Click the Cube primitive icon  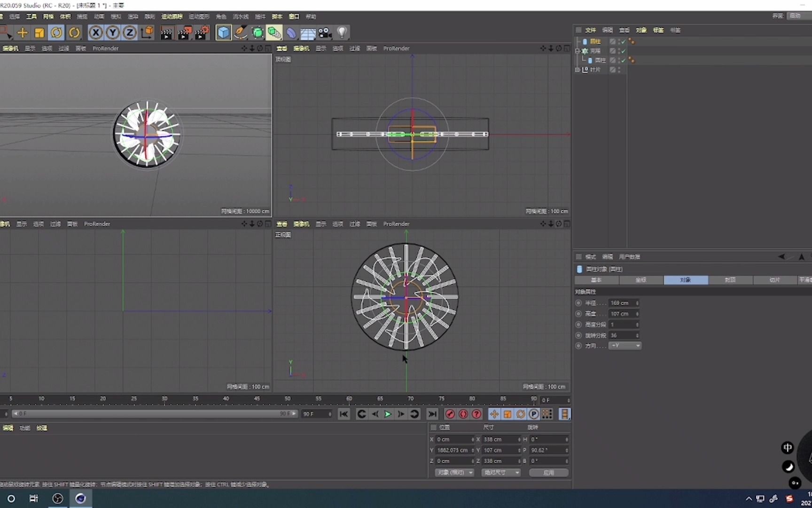click(x=223, y=32)
